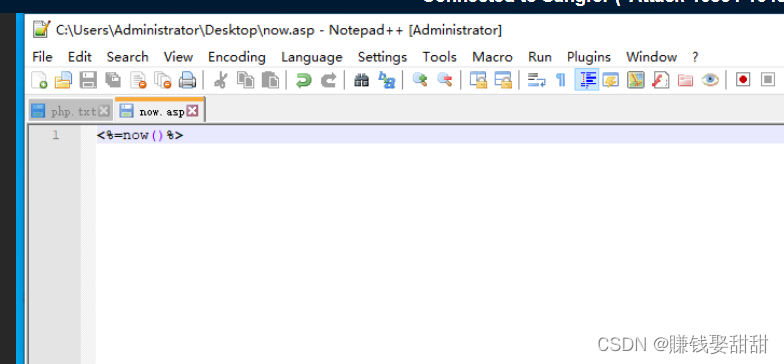Open the Run menu
This screenshot has height=364, width=784.
tap(540, 57)
